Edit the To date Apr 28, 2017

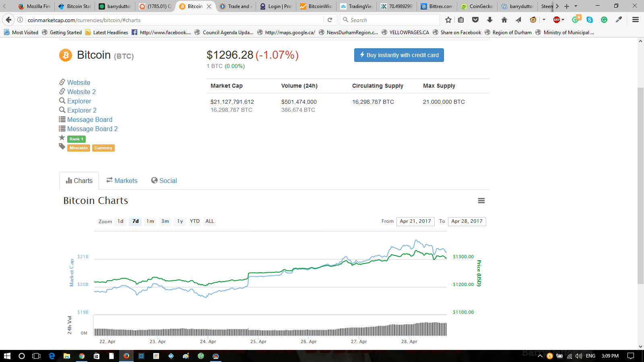click(467, 222)
